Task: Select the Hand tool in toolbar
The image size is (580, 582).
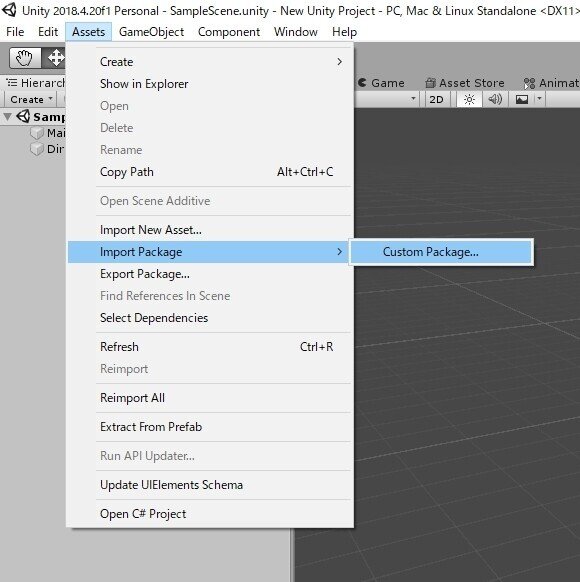Action: 25,58
